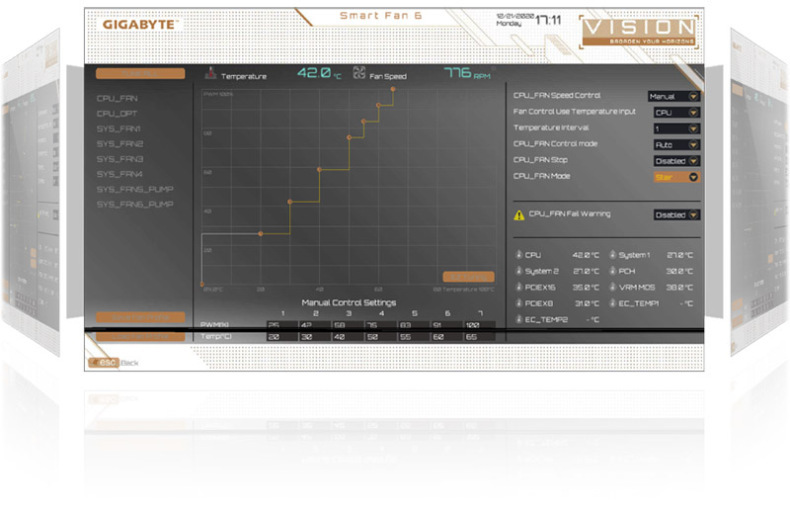Click Temp field for control point 2
Image resolution: width=790 pixels, height=506 pixels.
(x=314, y=337)
